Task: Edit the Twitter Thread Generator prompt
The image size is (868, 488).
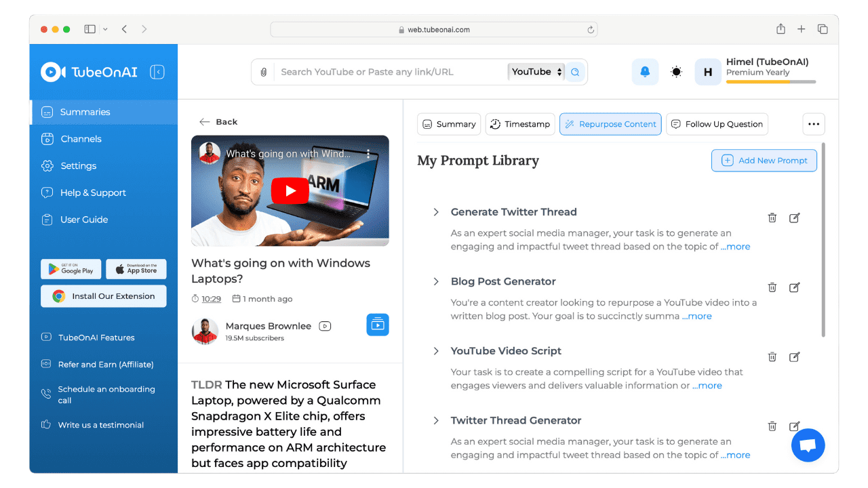Action: (x=795, y=426)
